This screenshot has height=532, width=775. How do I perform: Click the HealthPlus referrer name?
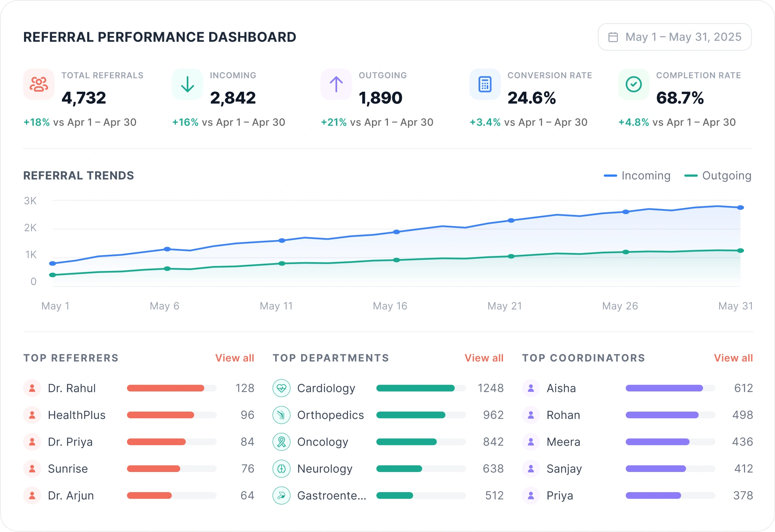(x=77, y=415)
